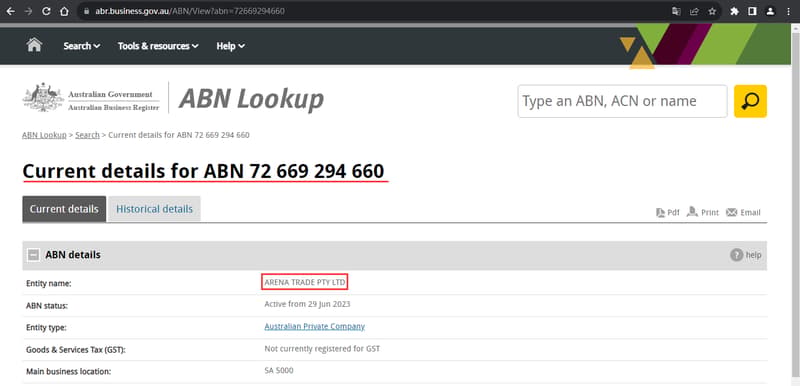Go to ABN Lookup breadcrumb link

(x=44, y=135)
